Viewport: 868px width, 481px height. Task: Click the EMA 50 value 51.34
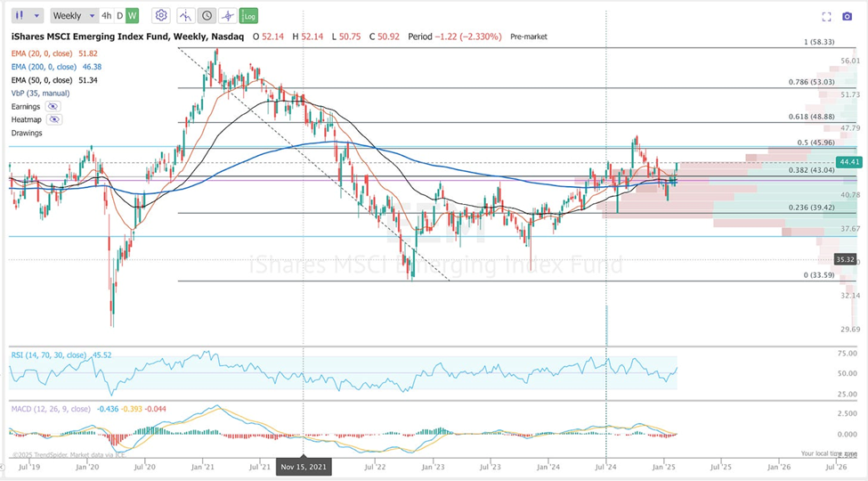tap(88, 80)
